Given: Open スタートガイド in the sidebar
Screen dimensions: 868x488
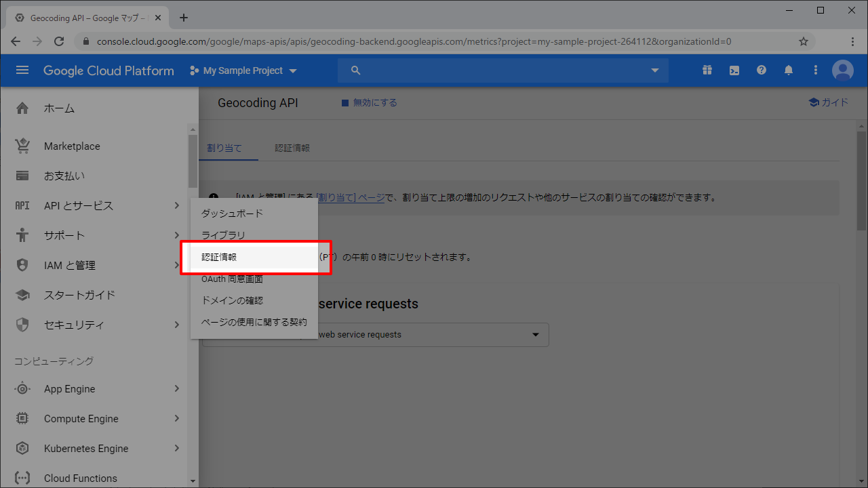Looking at the screenshot, I should tap(80, 296).
